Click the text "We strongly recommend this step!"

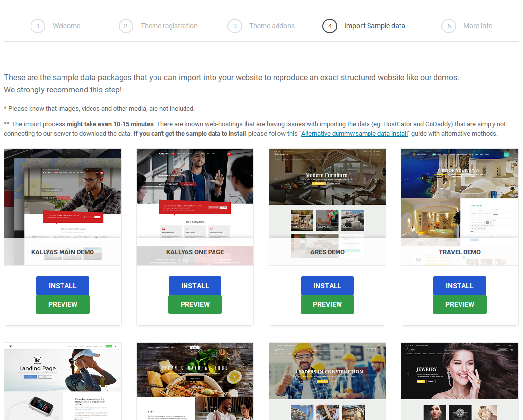(62, 90)
